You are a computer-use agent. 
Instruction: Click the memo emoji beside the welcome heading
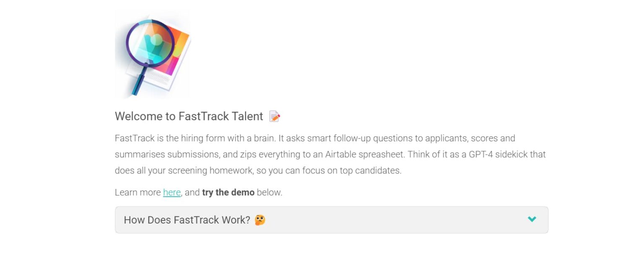pyautogui.click(x=275, y=116)
